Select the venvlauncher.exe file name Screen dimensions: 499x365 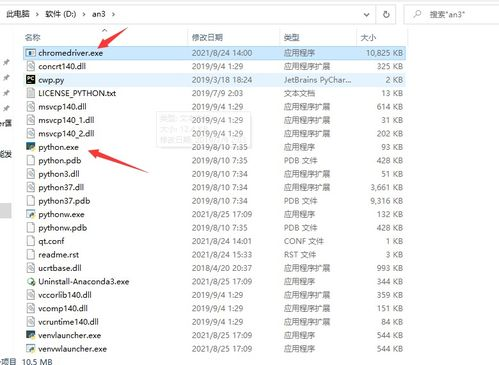pyautogui.click(x=70, y=335)
